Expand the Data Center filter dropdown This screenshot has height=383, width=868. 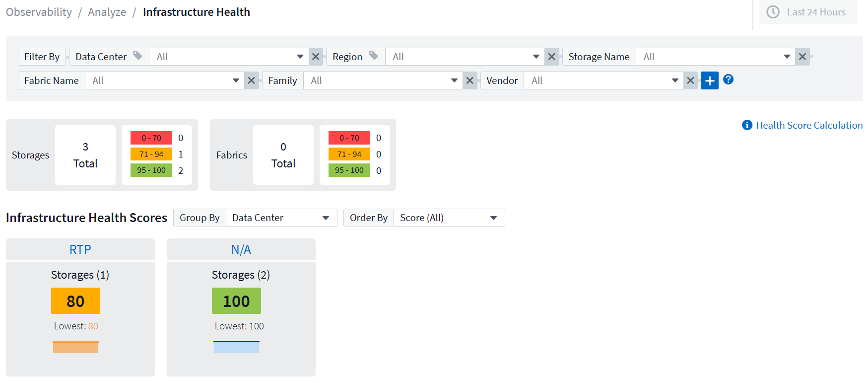point(300,57)
